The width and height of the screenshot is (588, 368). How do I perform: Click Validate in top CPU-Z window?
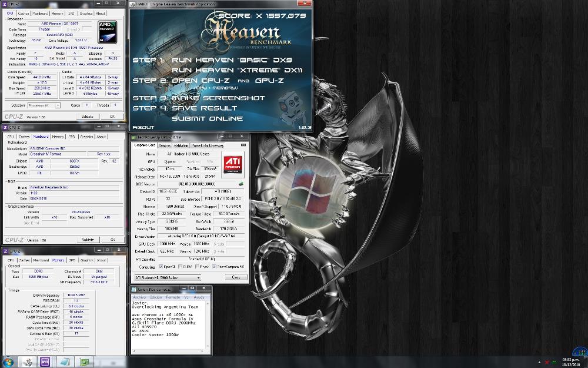pyautogui.click(x=88, y=117)
